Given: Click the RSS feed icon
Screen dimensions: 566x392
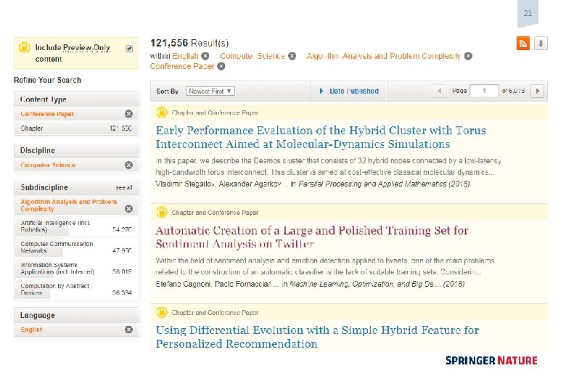Looking at the screenshot, I should pyautogui.click(x=522, y=44).
